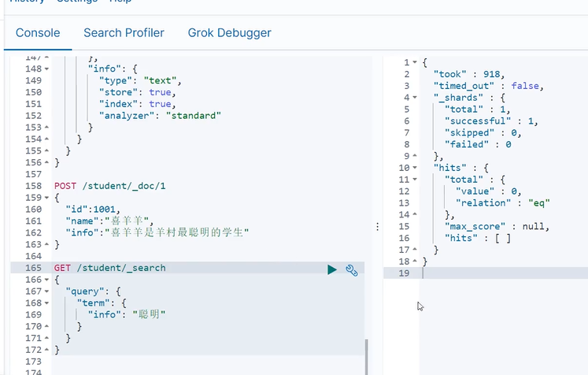Click line number 157 in the gutter
The image size is (588, 375).
(x=33, y=175)
